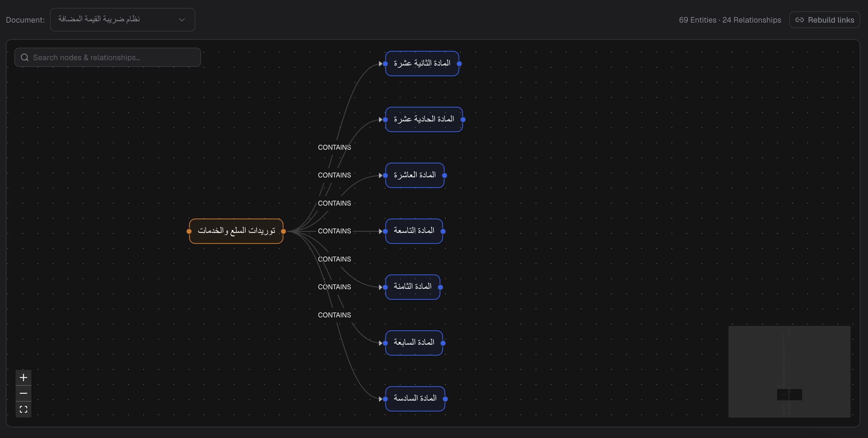Click the right blue handle of المادة الثامنة
Viewport: 868px width, 438px height.
click(440, 287)
